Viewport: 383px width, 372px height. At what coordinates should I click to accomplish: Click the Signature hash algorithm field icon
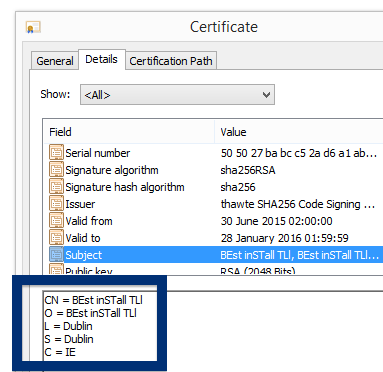(x=56, y=187)
